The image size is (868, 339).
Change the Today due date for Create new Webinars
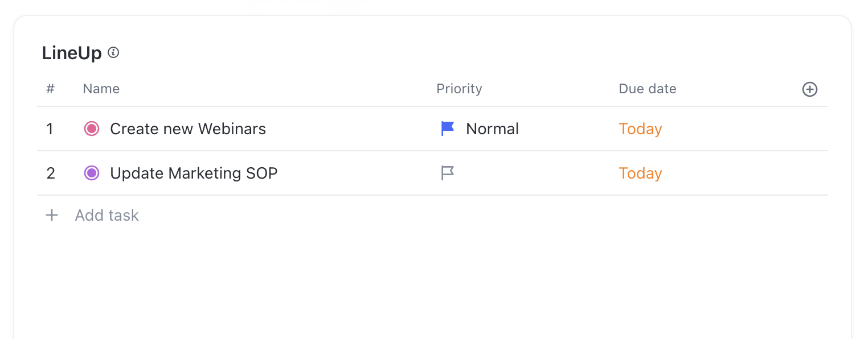pyautogui.click(x=640, y=129)
